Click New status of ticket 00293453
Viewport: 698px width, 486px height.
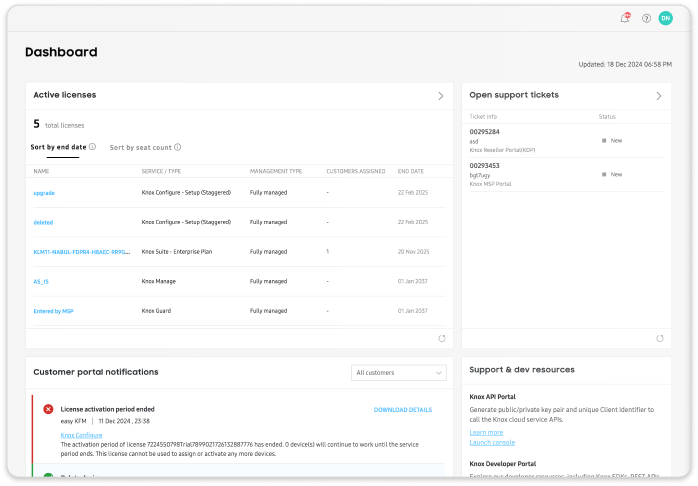[x=612, y=174]
